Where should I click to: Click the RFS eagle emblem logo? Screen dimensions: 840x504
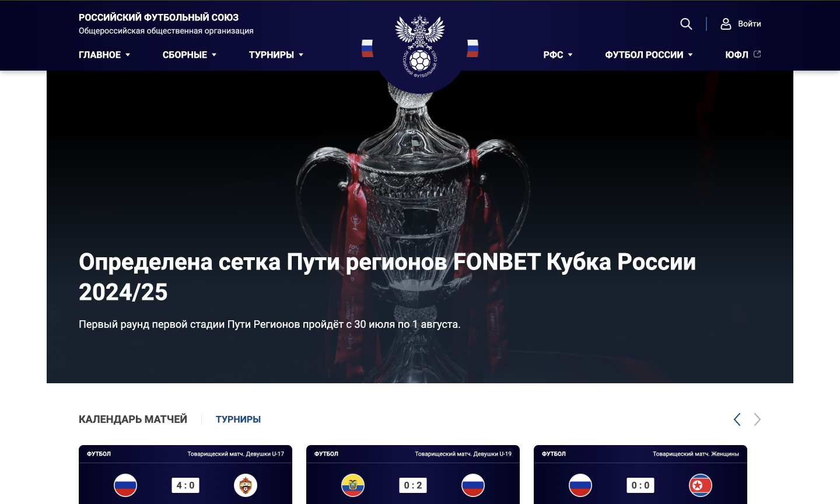420,47
